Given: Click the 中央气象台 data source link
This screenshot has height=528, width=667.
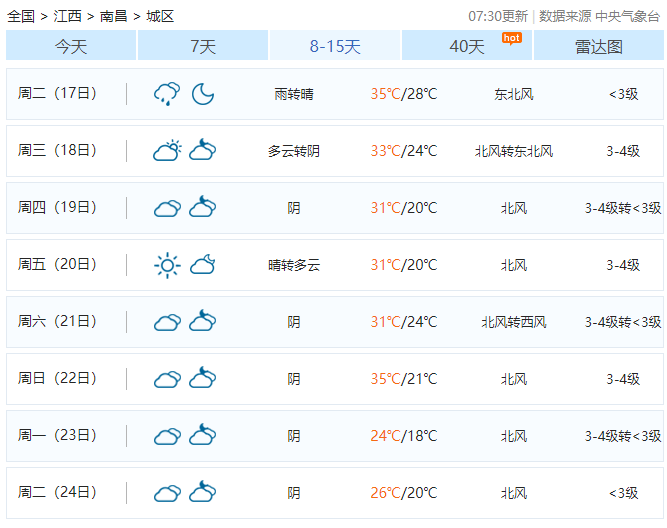Looking at the screenshot, I should click(628, 16).
